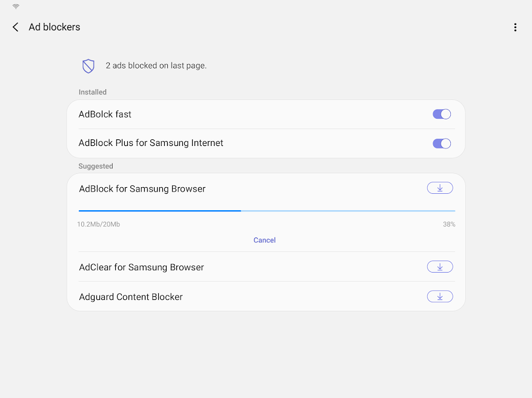This screenshot has height=398, width=532.
Task: Click the back arrow to leave Ad blockers
Action: click(15, 27)
